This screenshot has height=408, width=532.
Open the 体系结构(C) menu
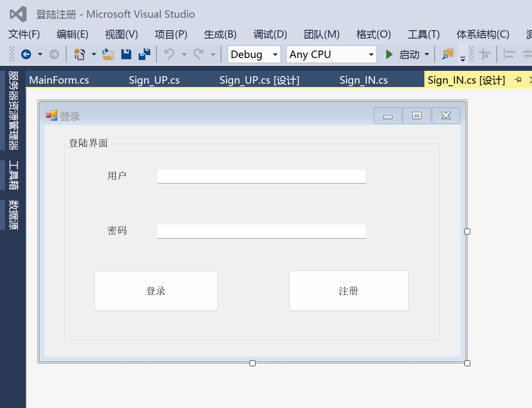[483, 34]
